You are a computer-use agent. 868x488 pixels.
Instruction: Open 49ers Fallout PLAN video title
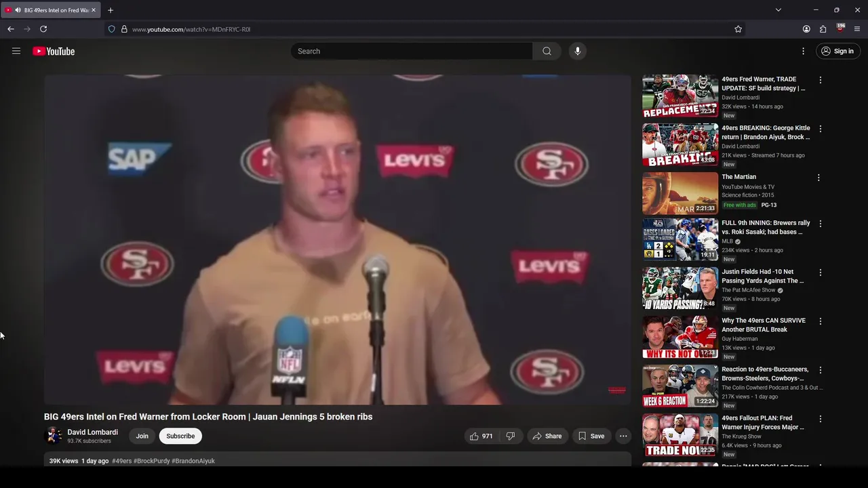click(x=763, y=422)
